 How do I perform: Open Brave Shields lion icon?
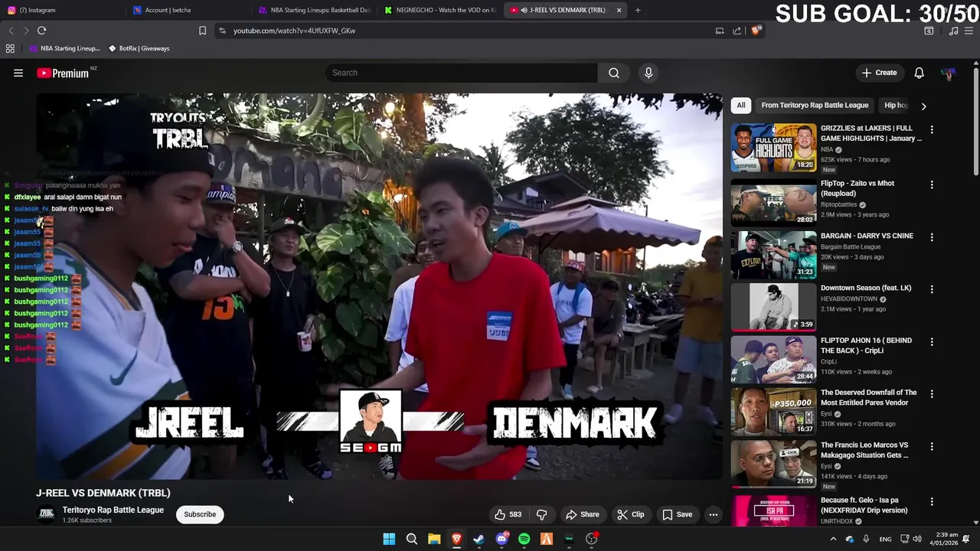point(756,31)
